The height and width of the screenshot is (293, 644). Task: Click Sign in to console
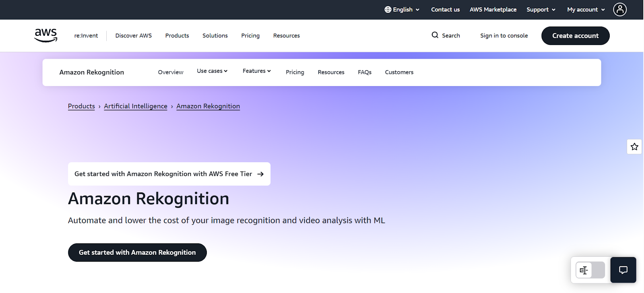(x=504, y=36)
